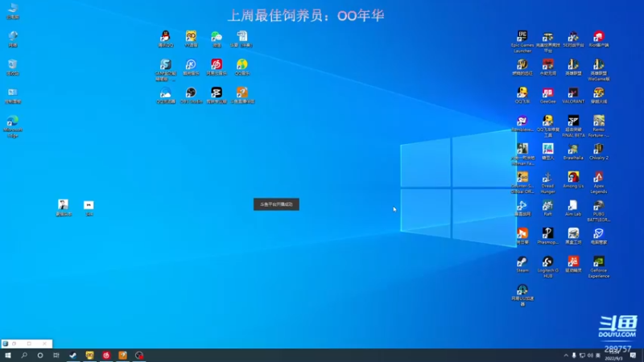644x362 pixels.
Task: Open the Recycle Bin desktop icon
Action: 13,67
